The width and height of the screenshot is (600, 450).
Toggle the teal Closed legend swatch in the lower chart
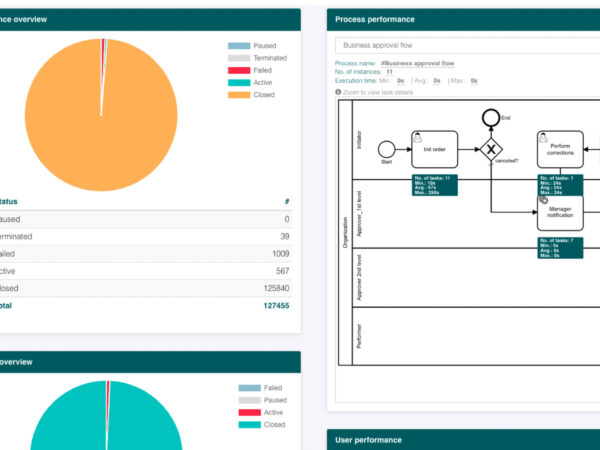tap(249, 424)
